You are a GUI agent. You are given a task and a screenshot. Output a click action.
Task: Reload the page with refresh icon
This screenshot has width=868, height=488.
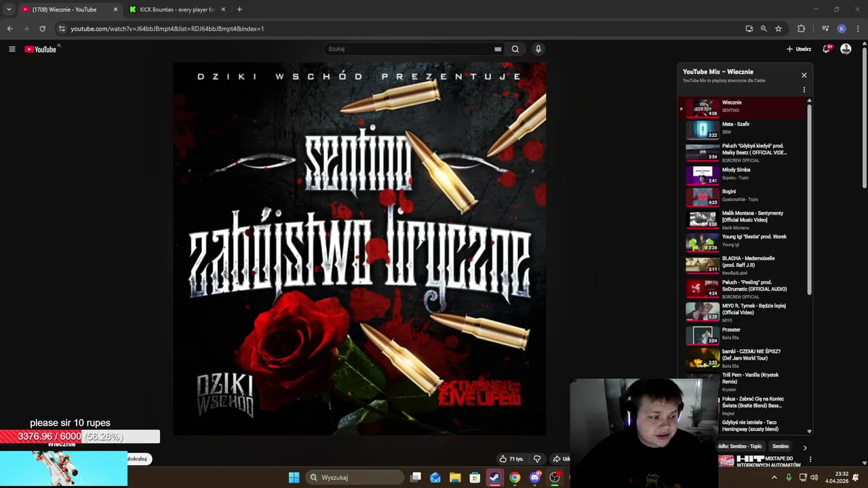click(42, 28)
